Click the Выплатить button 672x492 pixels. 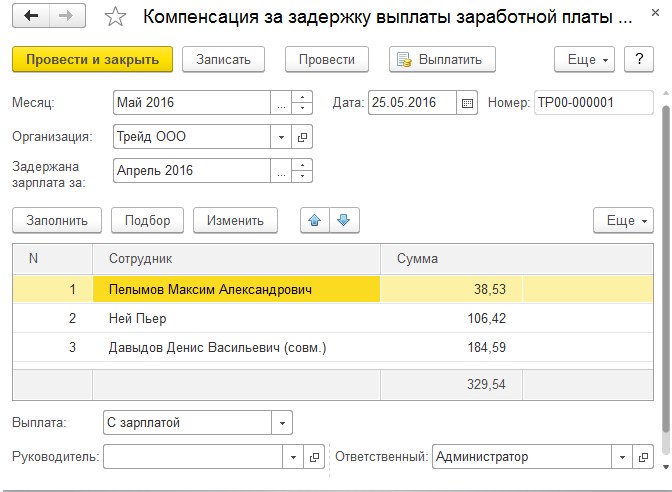[442, 59]
